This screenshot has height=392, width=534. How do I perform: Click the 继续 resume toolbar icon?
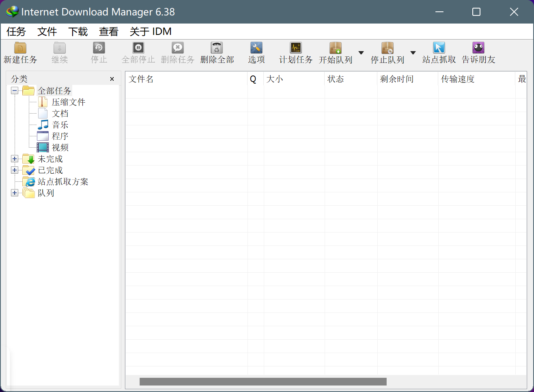point(60,48)
